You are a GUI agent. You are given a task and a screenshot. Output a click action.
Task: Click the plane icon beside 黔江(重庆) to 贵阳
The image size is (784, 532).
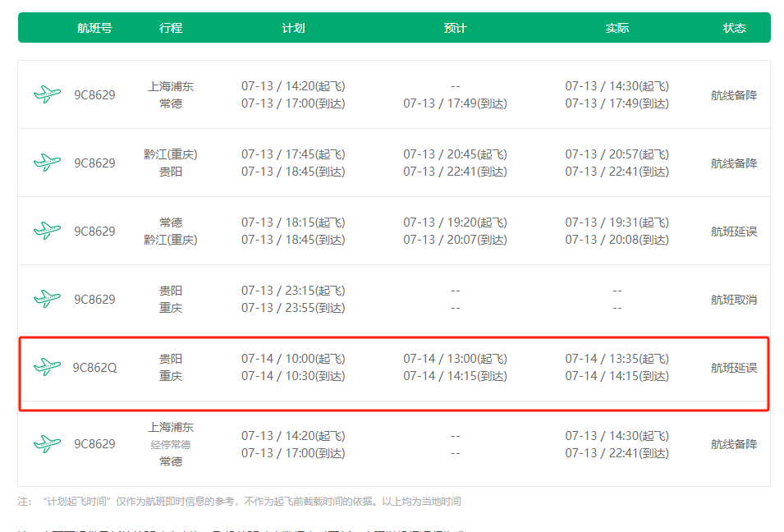pyautogui.click(x=49, y=162)
